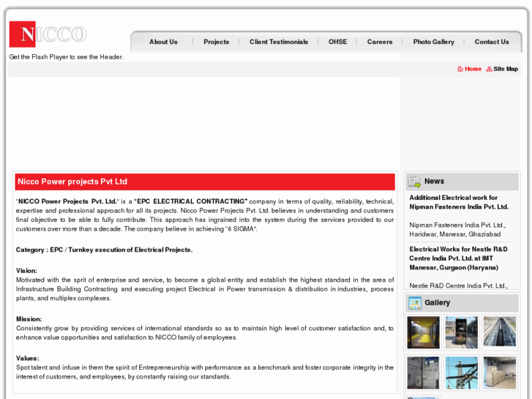Click the 'Values:' heading
This screenshot has height=399, width=532.
click(28, 358)
